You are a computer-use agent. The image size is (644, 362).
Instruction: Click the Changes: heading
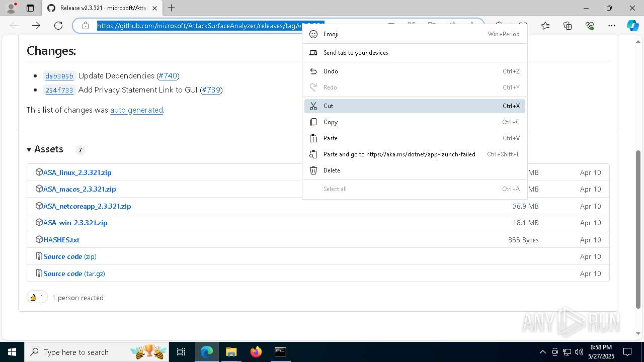coord(51,51)
